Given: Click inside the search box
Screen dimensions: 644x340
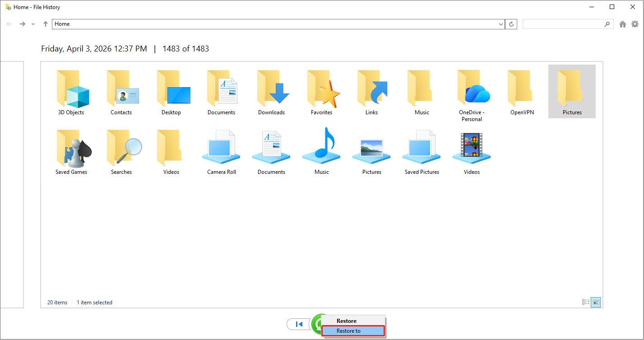Looking at the screenshot, I should (x=564, y=23).
